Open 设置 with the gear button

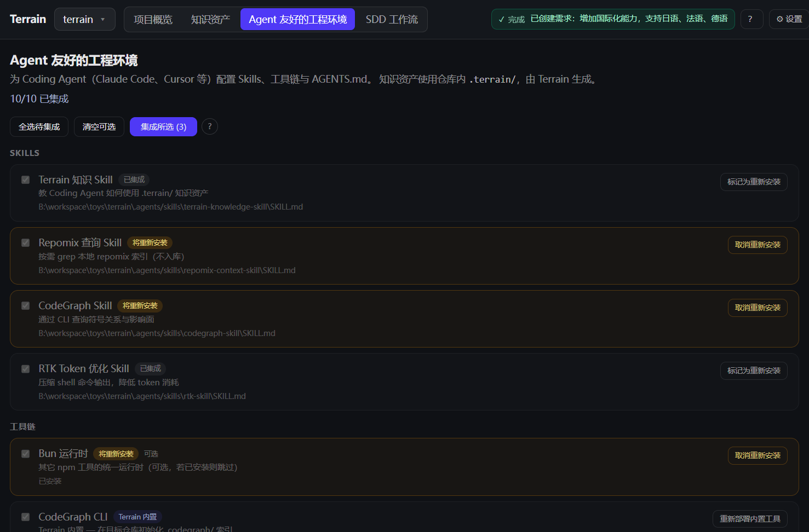(789, 19)
